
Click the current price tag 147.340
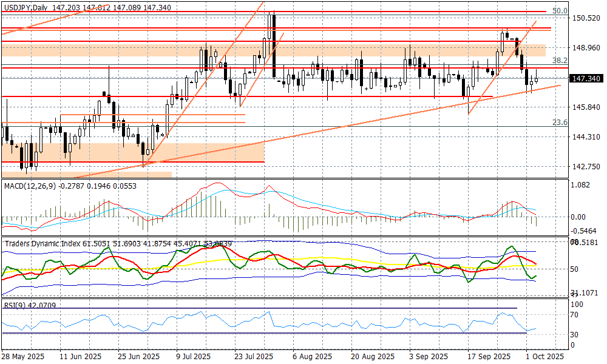[x=586, y=79]
